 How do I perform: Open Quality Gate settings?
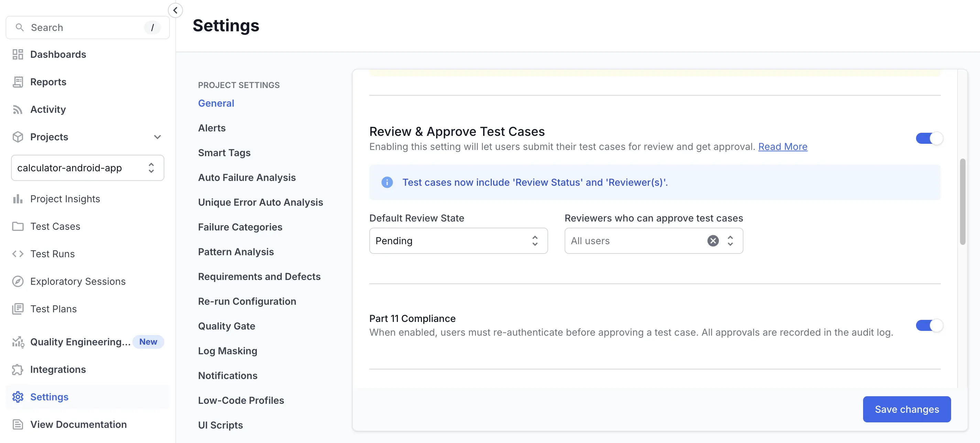227,326
